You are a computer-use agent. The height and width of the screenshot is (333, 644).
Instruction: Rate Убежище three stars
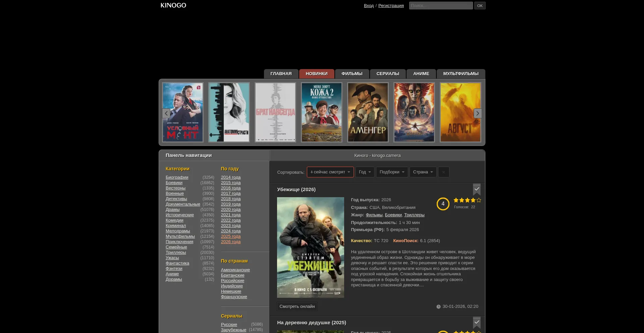coord(468,200)
